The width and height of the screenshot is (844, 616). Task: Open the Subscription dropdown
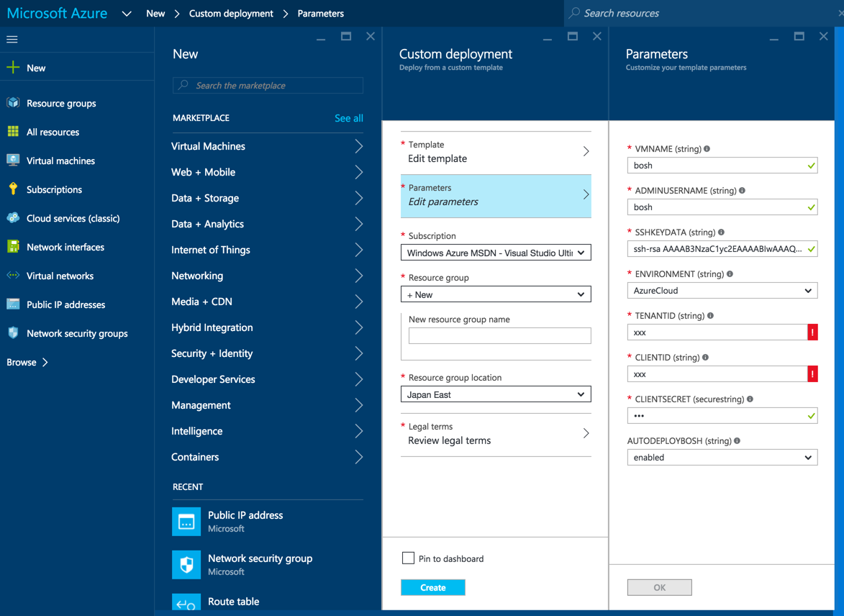coord(496,253)
